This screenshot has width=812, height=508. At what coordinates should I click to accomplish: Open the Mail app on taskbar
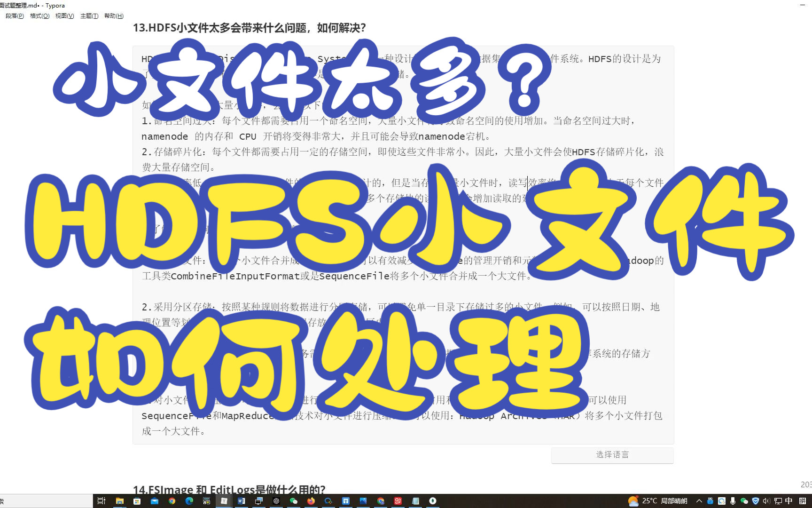coord(155,501)
